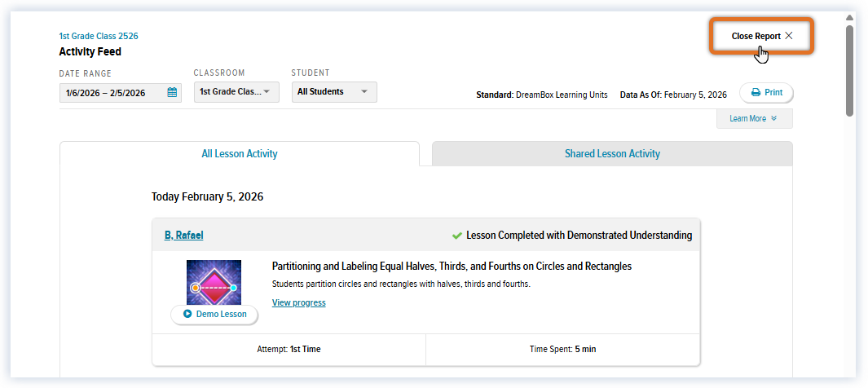
Task: Open the Classroom dropdown
Action: tap(236, 92)
